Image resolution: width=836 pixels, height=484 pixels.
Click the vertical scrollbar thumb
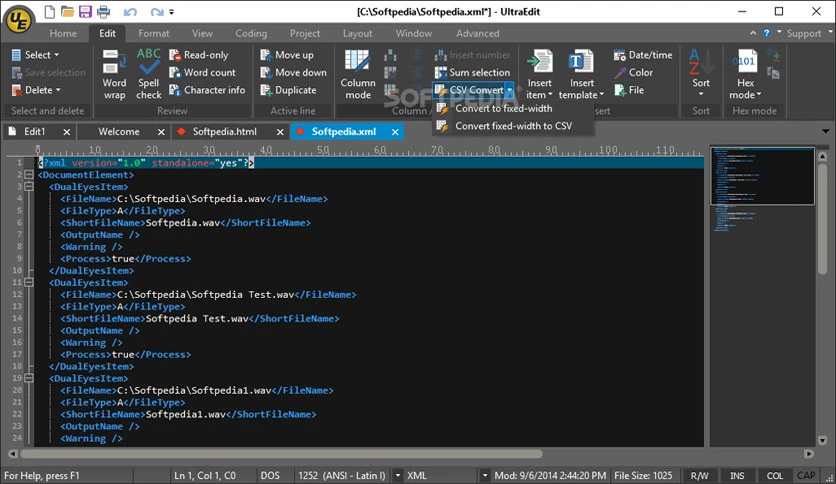(x=822, y=219)
